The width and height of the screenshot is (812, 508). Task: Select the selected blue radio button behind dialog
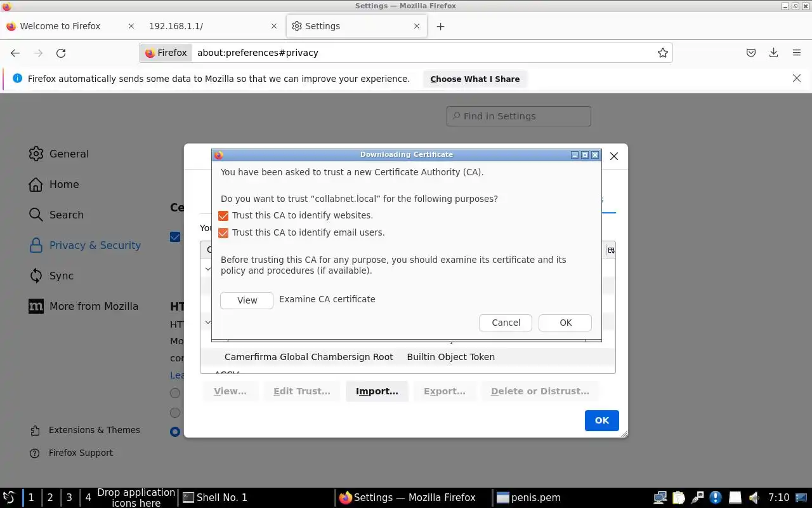click(175, 432)
